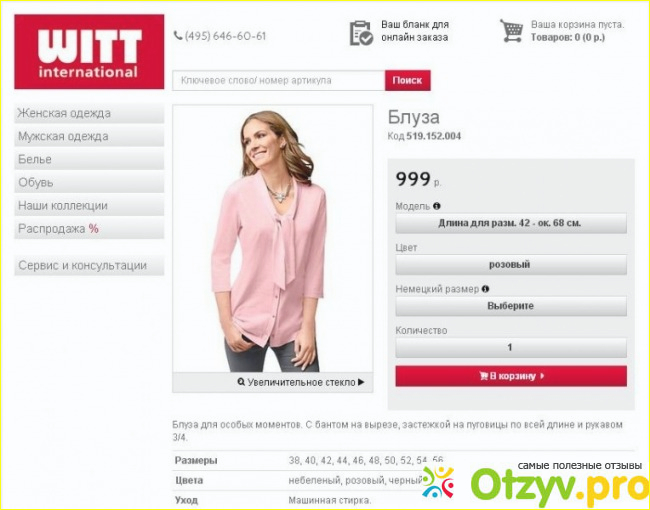Click the online order form clipboard icon
Screen dimensions: 650x510
point(361,32)
